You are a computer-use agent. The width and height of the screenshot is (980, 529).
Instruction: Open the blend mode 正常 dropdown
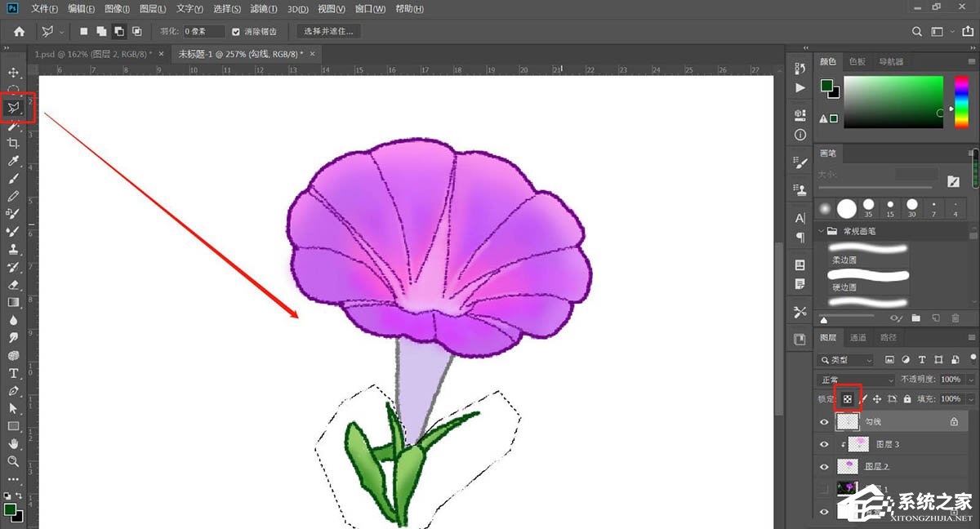point(856,380)
